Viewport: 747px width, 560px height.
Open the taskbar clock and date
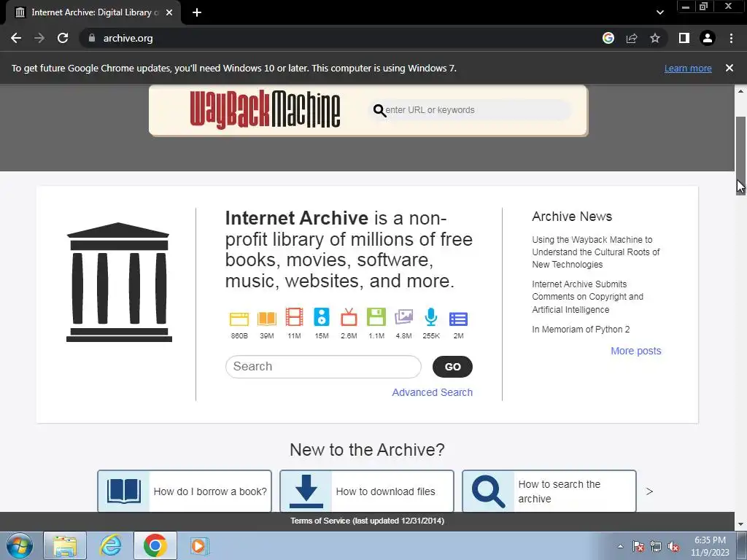pos(710,546)
